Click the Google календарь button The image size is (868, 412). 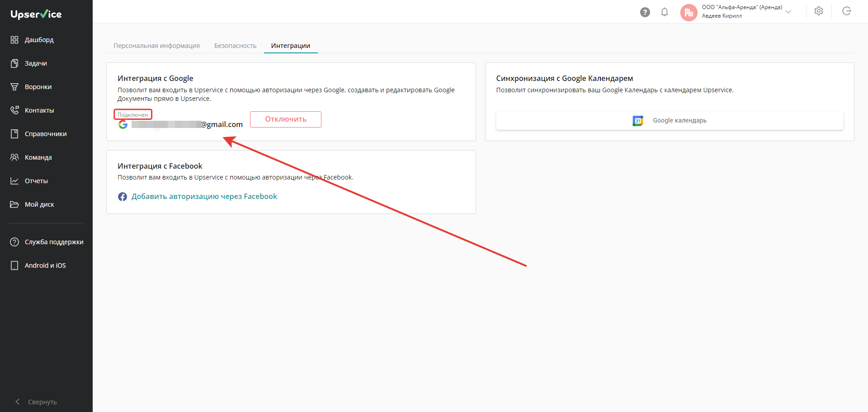[x=670, y=121]
